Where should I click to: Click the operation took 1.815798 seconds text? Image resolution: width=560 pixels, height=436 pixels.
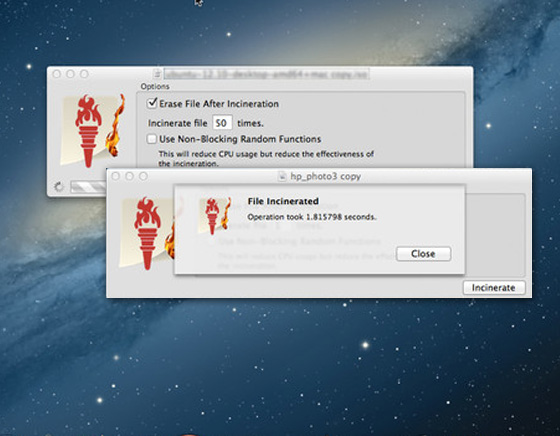pos(312,217)
